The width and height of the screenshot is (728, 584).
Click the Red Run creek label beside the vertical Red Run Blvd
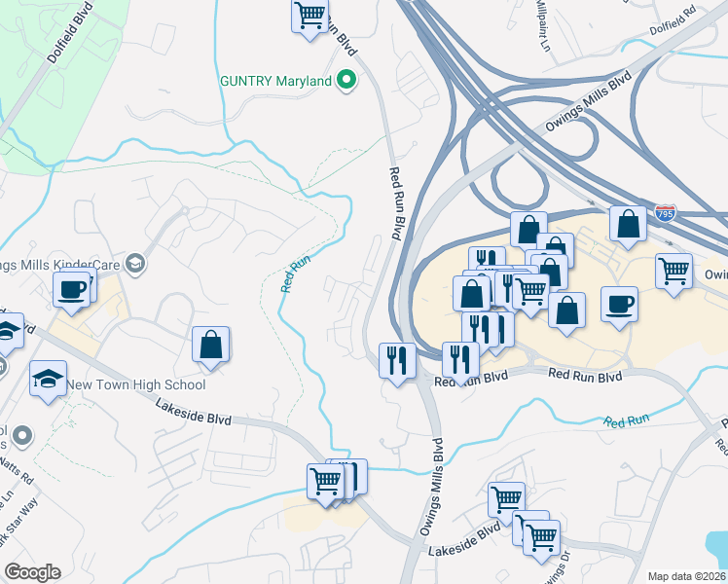coord(295,274)
